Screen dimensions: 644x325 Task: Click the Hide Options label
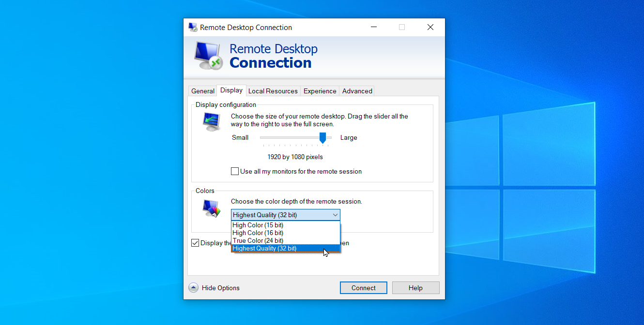tap(221, 288)
